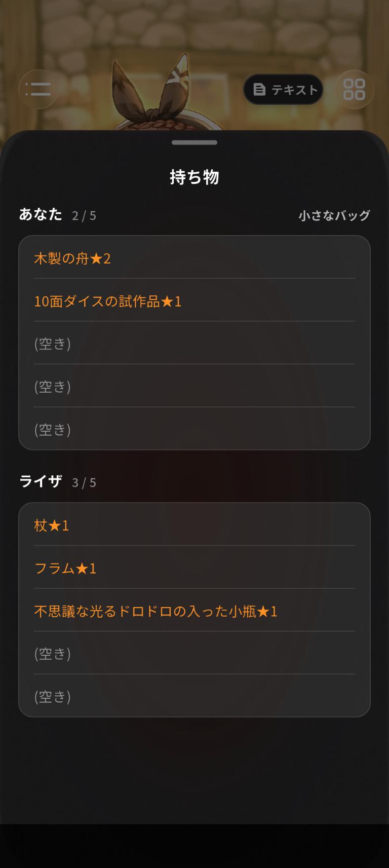The image size is (389, 868).
Task: Select the 杖★1 item
Action: click(x=194, y=525)
